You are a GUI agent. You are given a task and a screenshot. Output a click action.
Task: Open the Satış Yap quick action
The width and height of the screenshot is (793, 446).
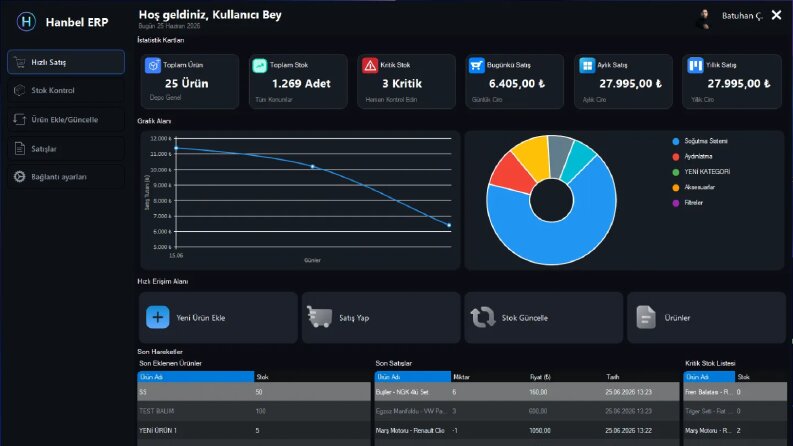pos(381,318)
